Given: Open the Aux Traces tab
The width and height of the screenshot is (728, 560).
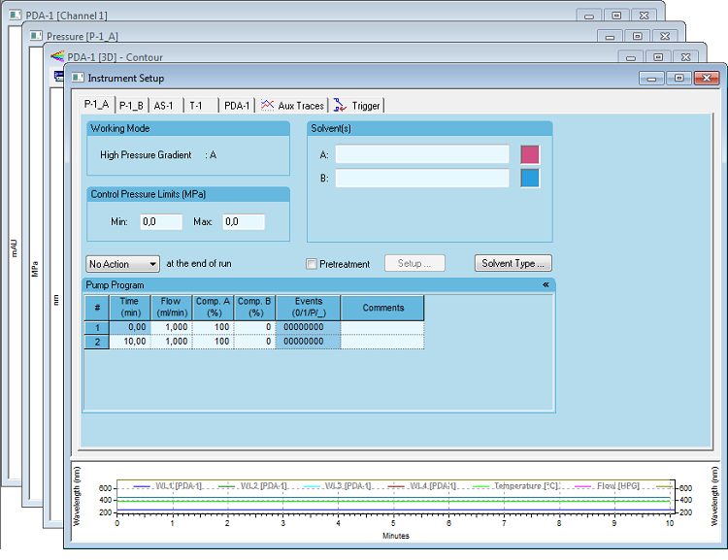Looking at the screenshot, I should coord(293,105).
